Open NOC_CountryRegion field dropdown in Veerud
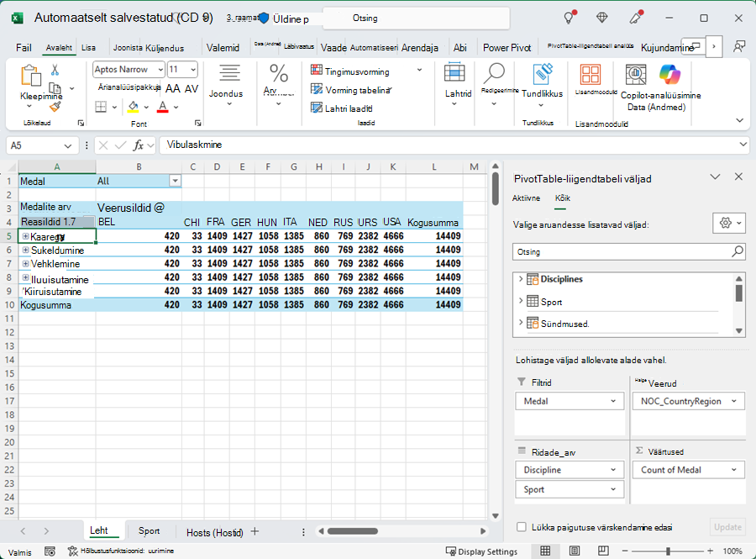 pos(734,401)
